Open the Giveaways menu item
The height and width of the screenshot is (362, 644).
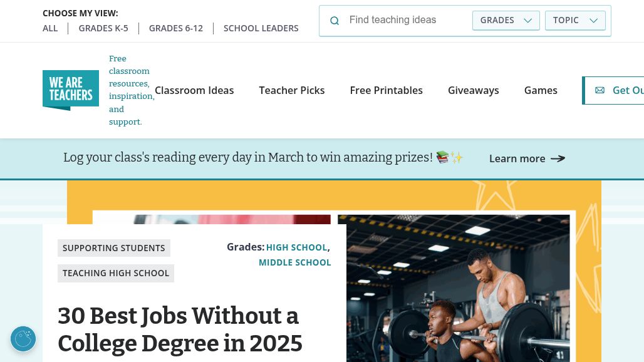[474, 90]
